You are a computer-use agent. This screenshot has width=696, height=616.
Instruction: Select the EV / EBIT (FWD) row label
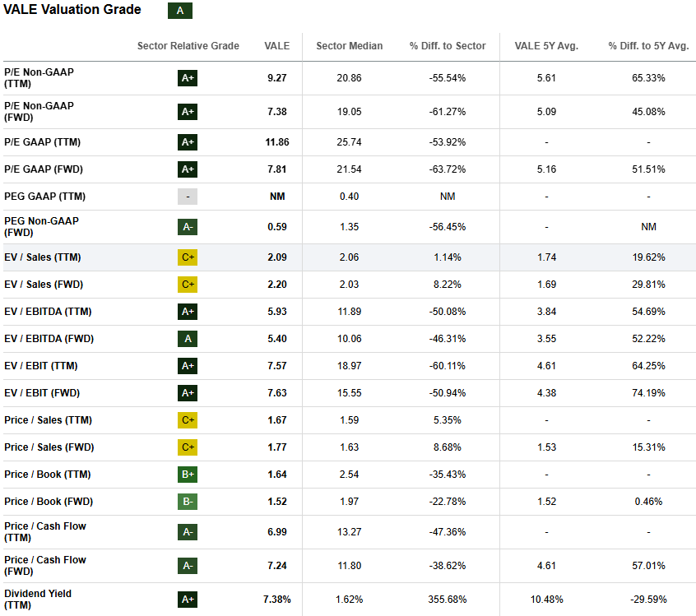(42, 393)
